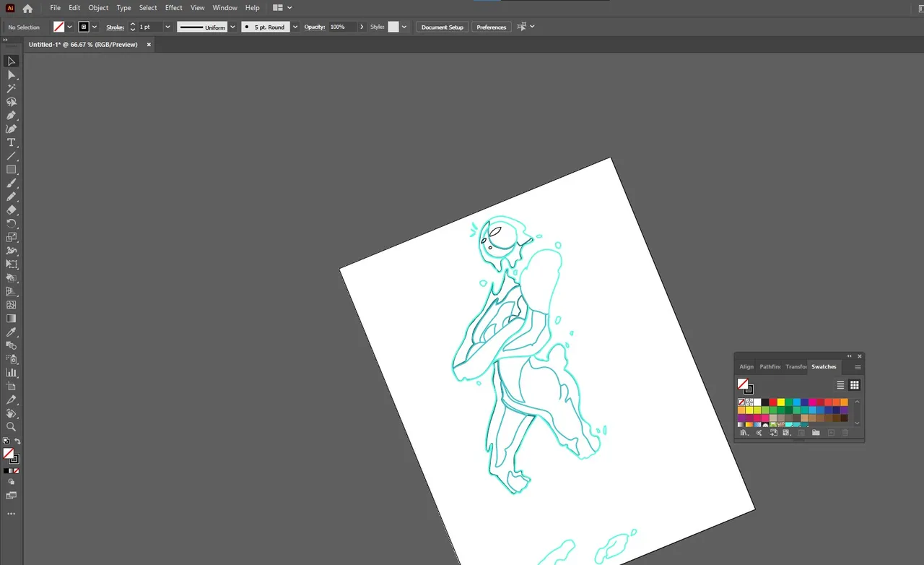The image size is (924, 565).
Task: Expand the Opacity slider arrow
Action: [x=362, y=27]
